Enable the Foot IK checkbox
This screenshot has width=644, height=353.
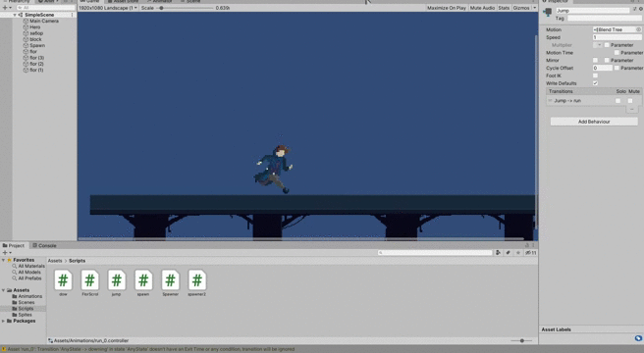595,76
